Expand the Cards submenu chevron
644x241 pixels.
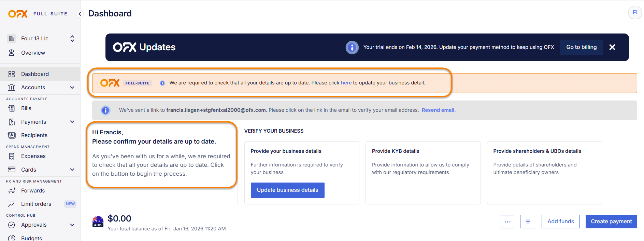72,170
